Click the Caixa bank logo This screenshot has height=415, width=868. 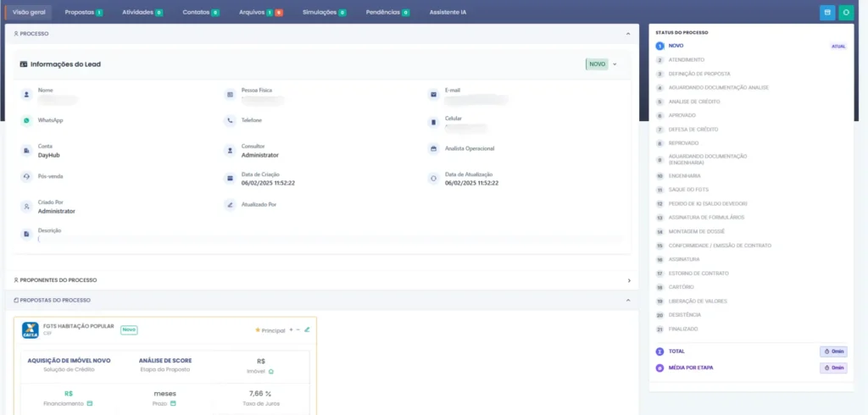(x=30, y=330)
